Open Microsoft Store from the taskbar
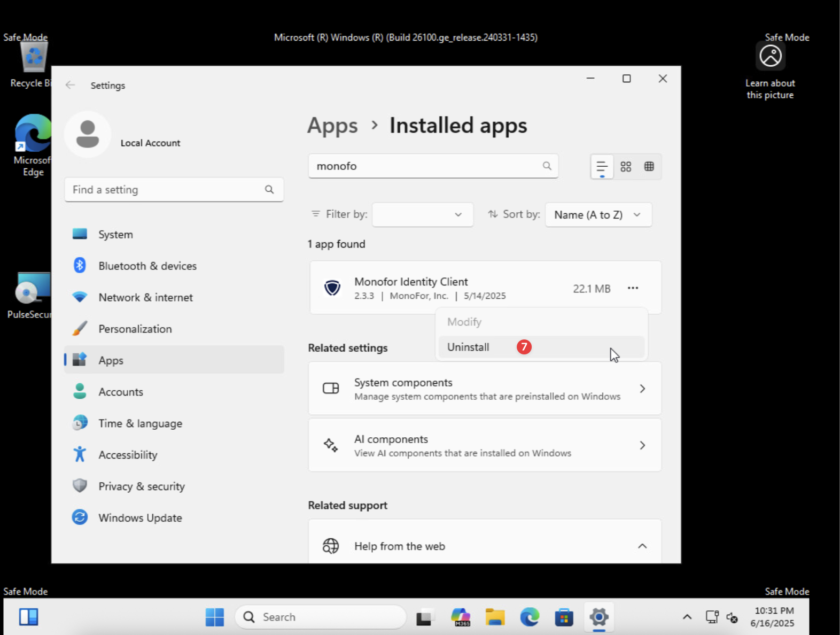The image size is (840, 635). tap(564, 617)
